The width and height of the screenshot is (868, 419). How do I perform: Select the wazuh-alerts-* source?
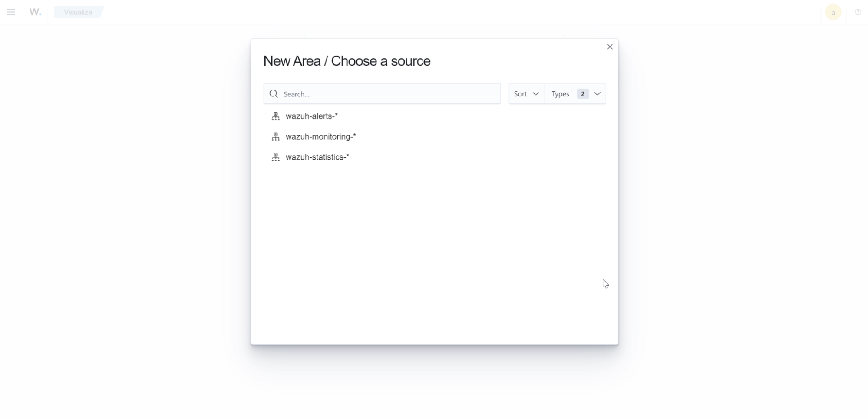click(x=311, y=116)
